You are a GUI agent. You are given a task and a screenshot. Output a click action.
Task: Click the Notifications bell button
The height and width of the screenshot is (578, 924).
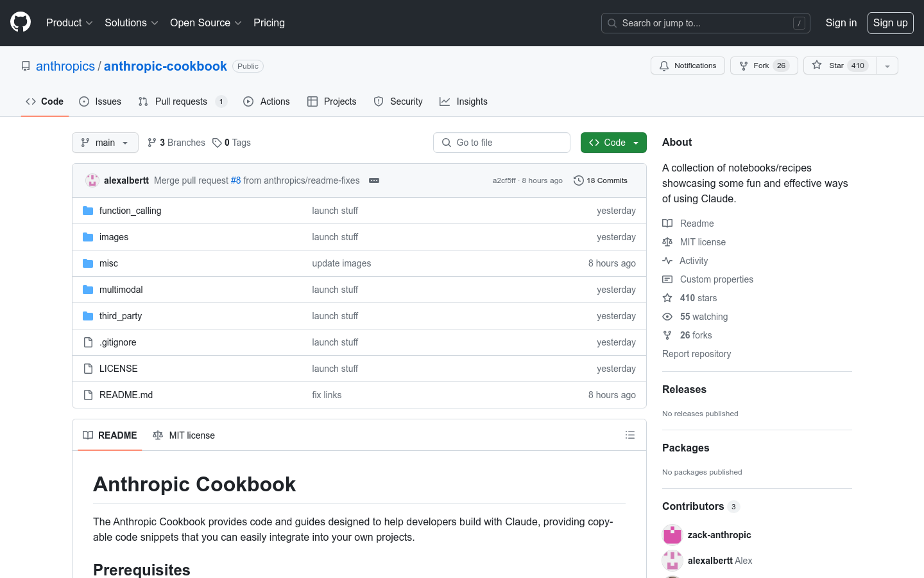[x=687, y=66]
